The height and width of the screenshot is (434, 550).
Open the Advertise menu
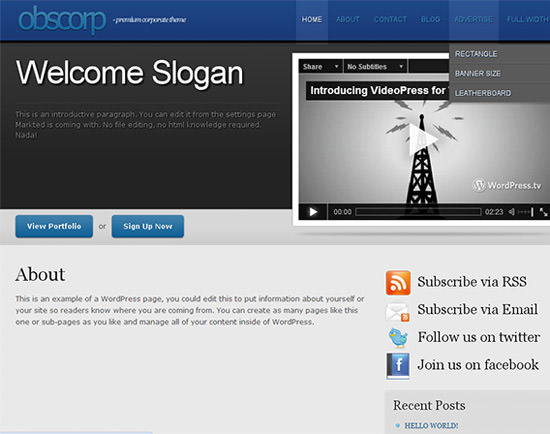click(474, 20)
